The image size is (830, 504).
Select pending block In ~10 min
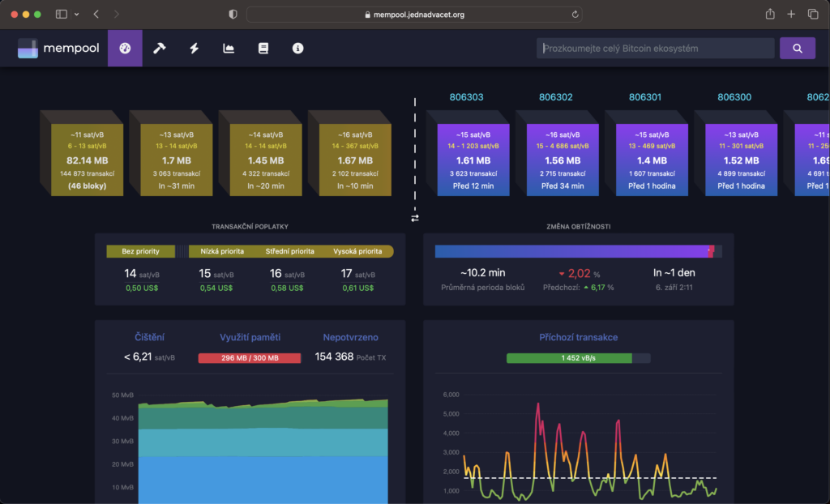355,160
